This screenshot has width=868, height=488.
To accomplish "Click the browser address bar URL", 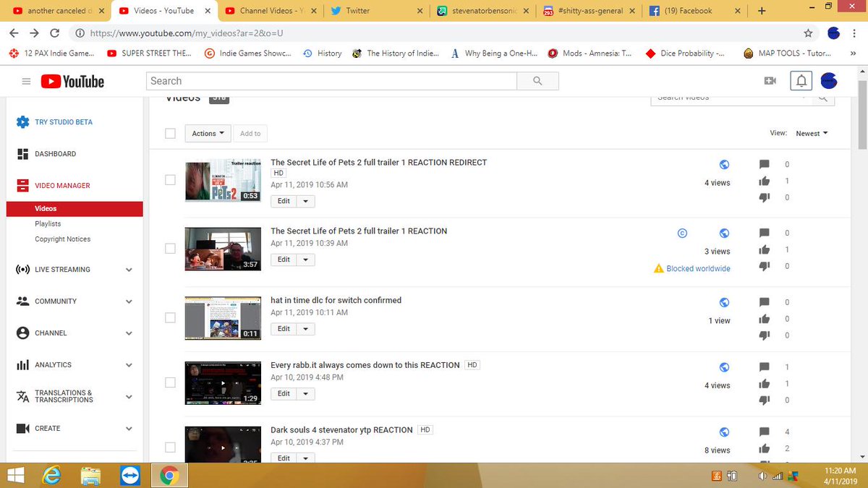I will tap(187, 33).
